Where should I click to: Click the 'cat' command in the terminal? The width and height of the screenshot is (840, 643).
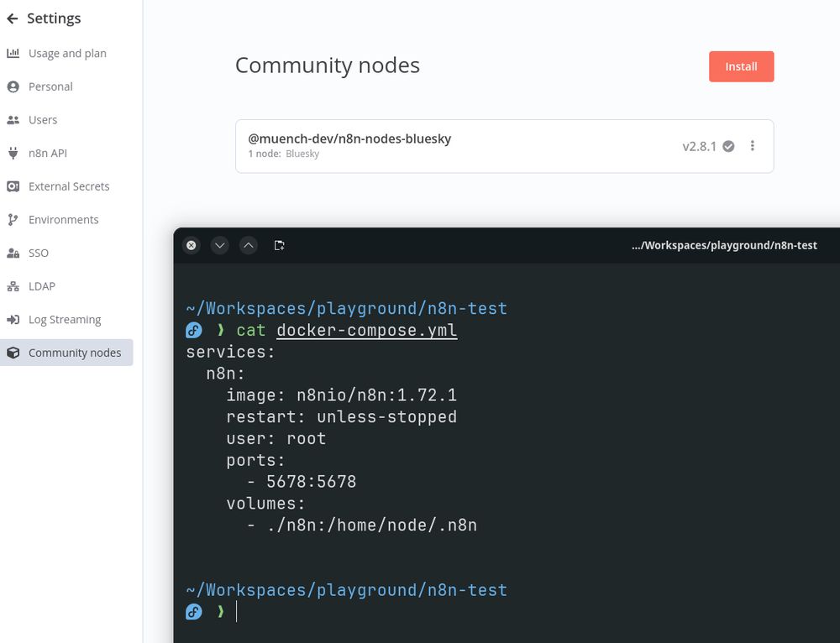coord(250,331)
